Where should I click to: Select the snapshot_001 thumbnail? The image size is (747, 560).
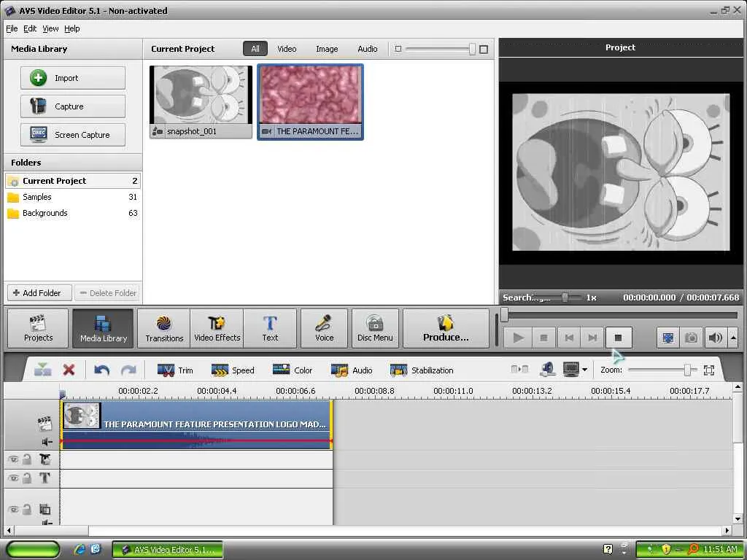click(x=201, y=102)
